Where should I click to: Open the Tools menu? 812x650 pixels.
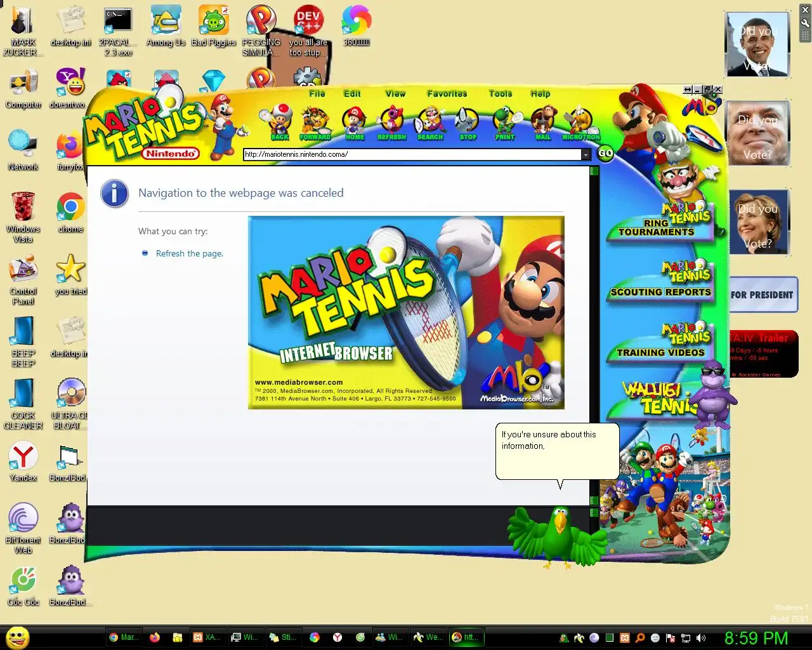coord(501,93)
